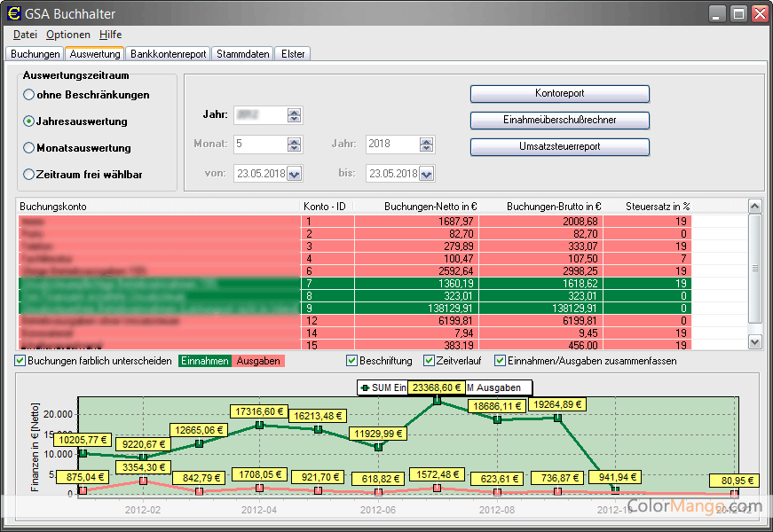
Task: Click the Monat spinner arrows
Action: click(295, 145)
